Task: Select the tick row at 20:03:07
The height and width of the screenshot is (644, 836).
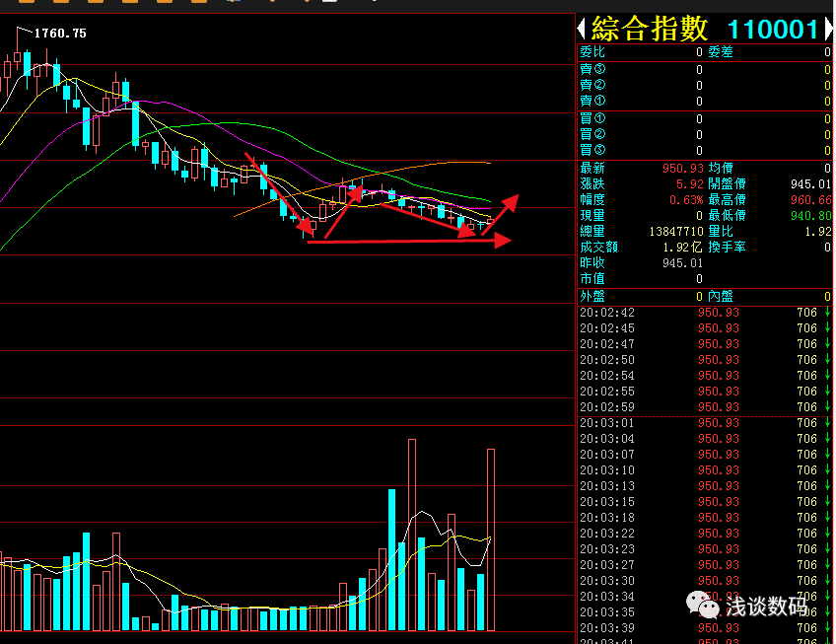Action: 705,455
